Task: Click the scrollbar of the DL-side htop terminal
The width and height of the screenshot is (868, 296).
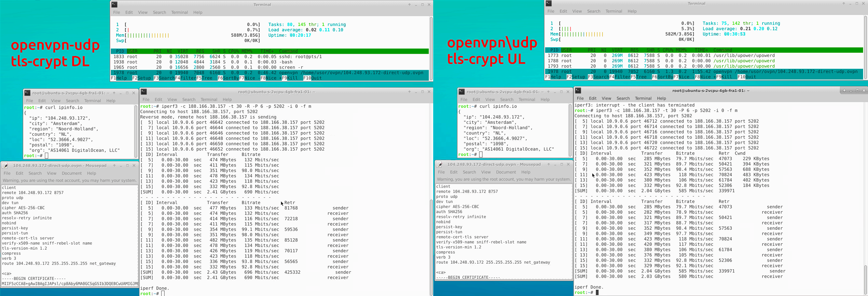Action: [x=431, y=49]
